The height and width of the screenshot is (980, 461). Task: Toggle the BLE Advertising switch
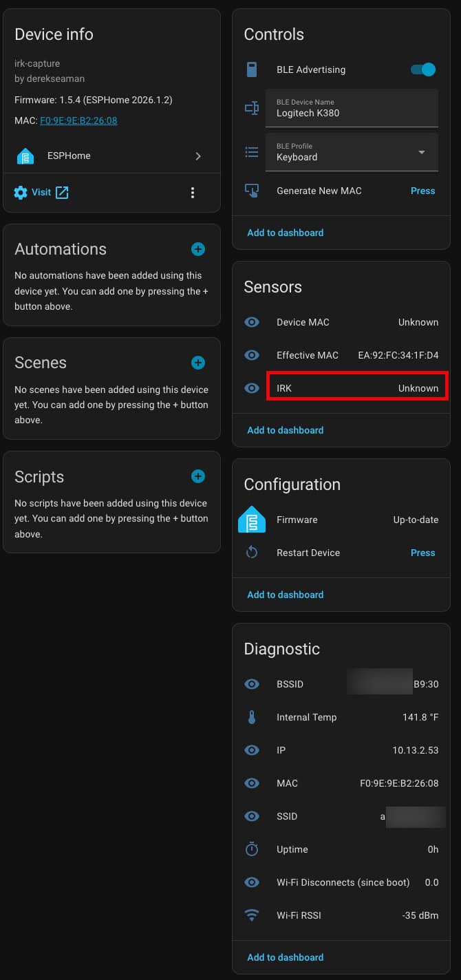point(422,70)
